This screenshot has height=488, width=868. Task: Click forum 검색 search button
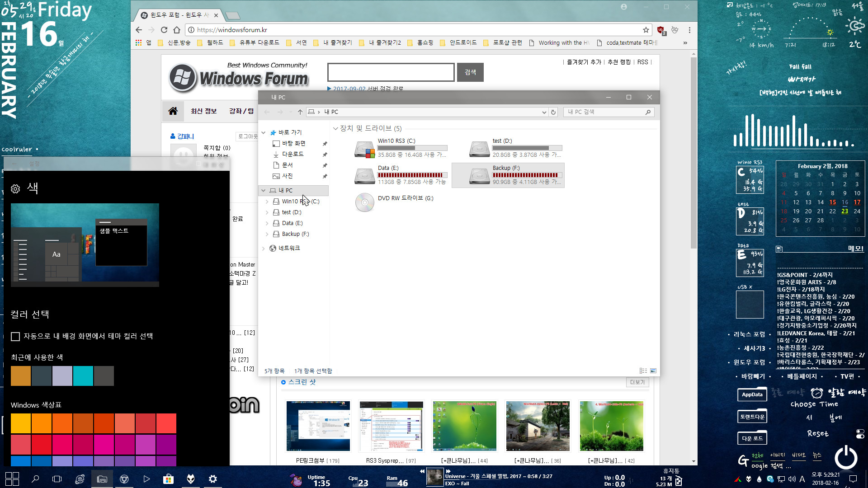click(x=470, y=72)
